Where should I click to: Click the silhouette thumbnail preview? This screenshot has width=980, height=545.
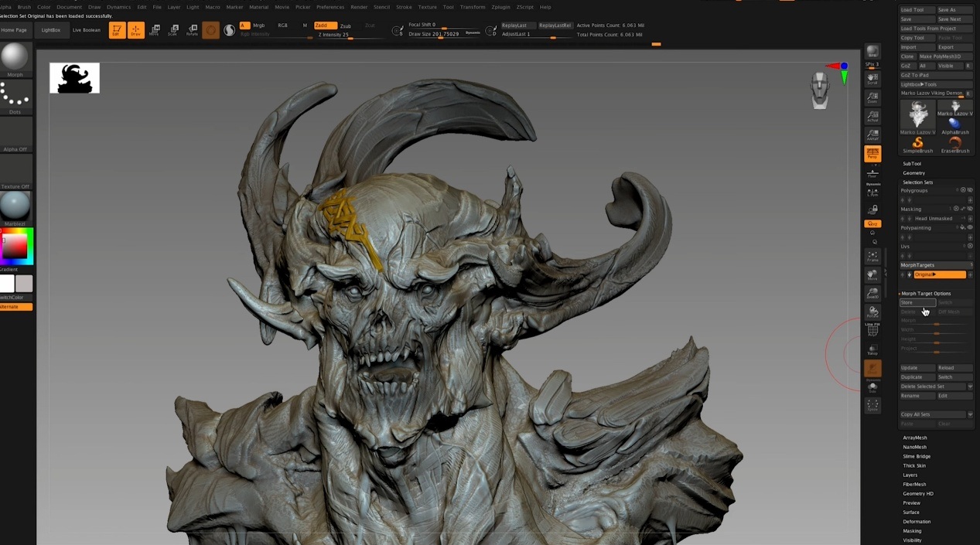pos(74,78)
